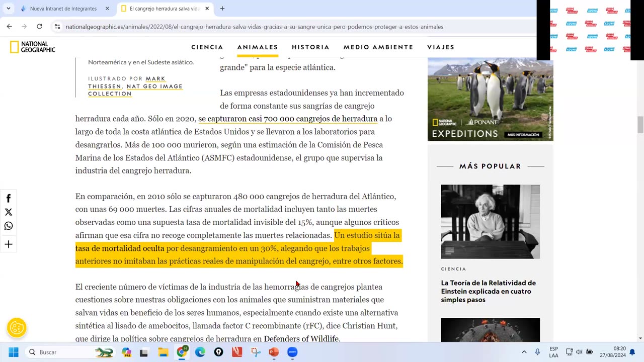
Task: Click the microphone tray icon
Action: 538,352
